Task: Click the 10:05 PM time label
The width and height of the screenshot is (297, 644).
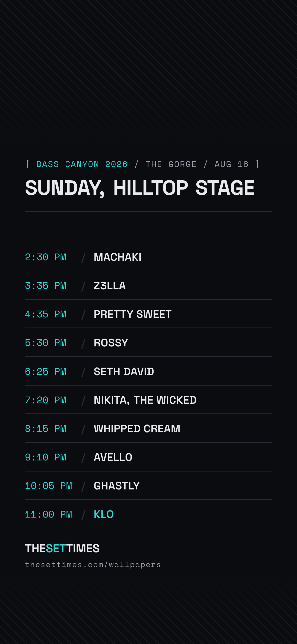Action: point(49,486)
